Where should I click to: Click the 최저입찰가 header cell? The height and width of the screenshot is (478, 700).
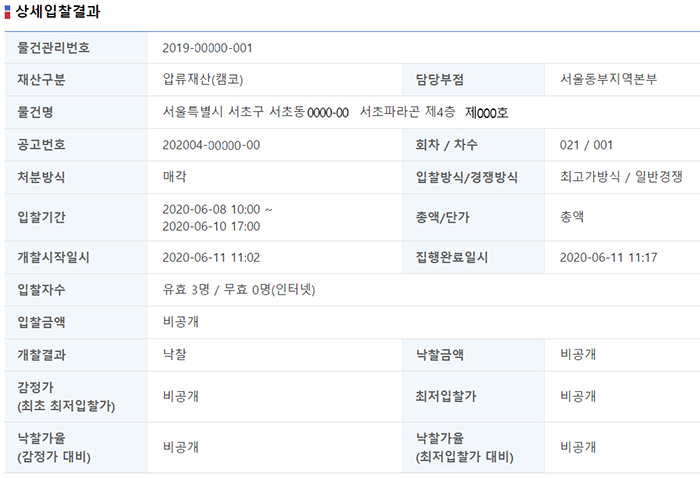tap(446, 395)
